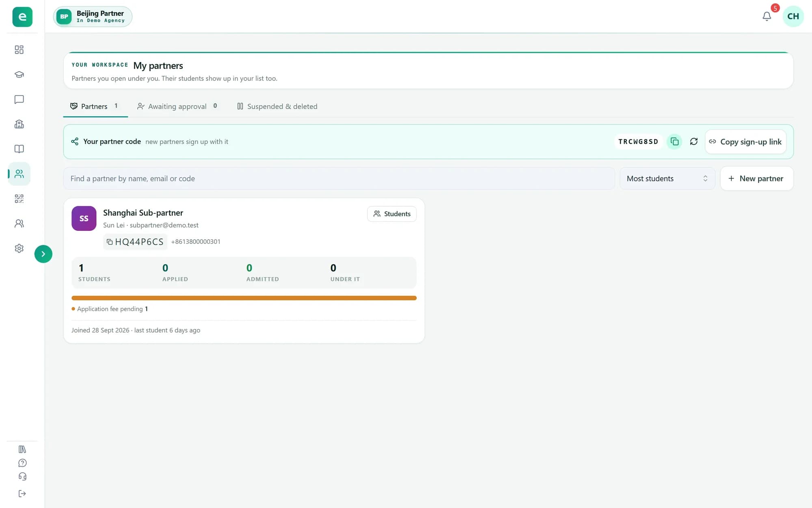Open the help question mark icon
This screenshot has height=508, width=812.
coord(22,463)
